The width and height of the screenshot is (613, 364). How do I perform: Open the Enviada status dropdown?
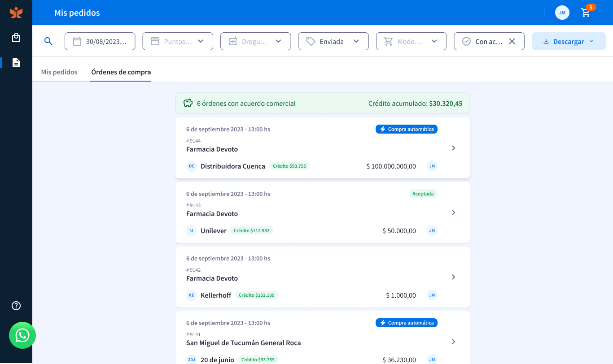point(333,41)
